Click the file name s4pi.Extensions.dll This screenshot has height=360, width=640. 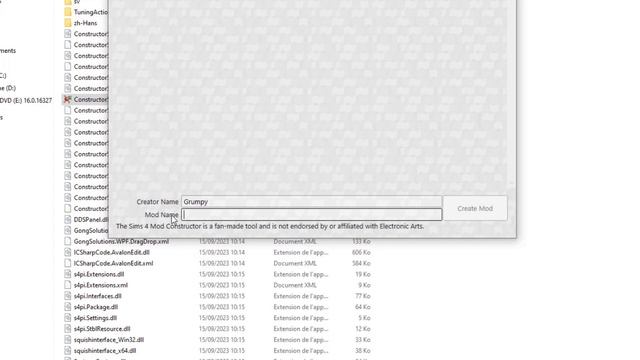tap(99, 274)
